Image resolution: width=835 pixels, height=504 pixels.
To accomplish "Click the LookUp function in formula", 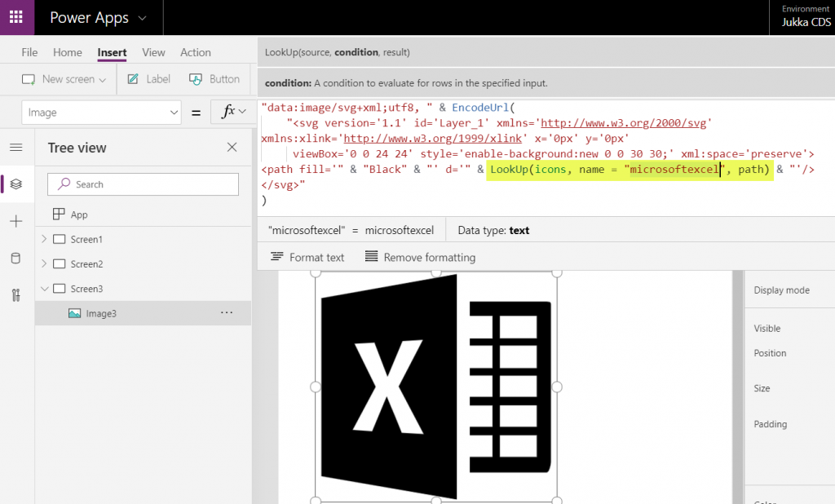I will (509, 170).
